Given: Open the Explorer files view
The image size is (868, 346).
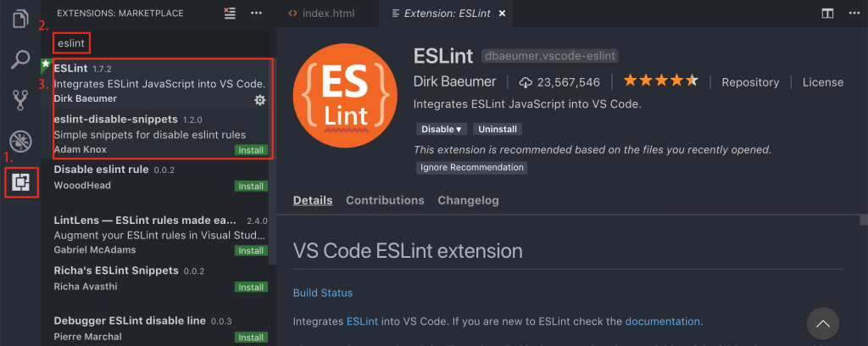Looking at the screenshot, I should click(x=20, y=19).
